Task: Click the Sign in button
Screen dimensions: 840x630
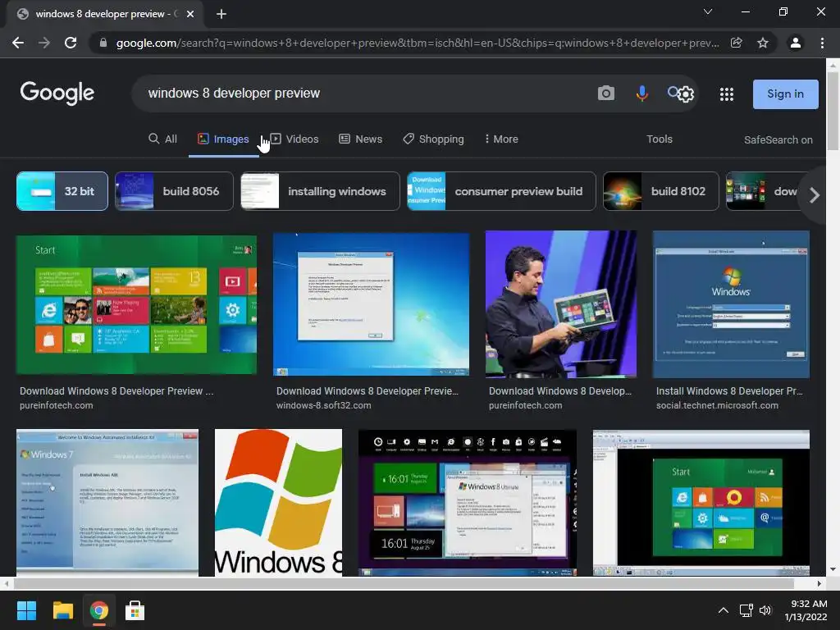Action: (785, 94)
